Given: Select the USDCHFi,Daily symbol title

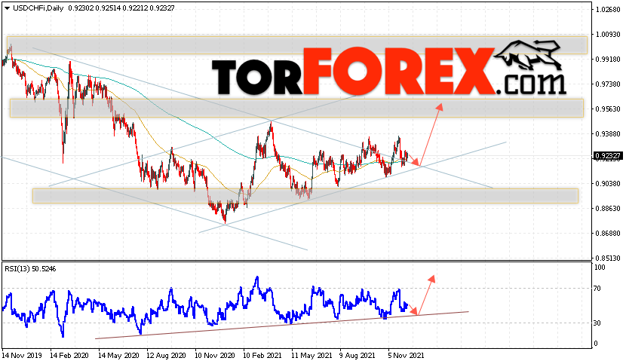Looking at the screenshot, I should point(38,8).
